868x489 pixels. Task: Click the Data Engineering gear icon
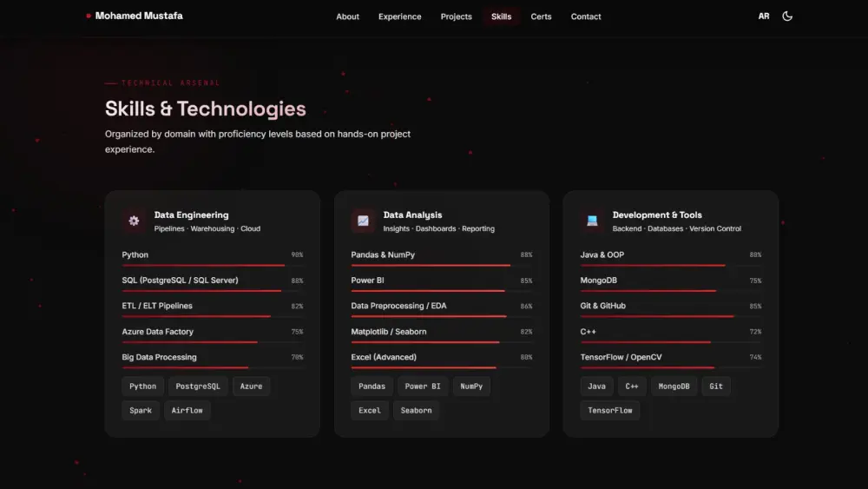(x=134, y=221)
